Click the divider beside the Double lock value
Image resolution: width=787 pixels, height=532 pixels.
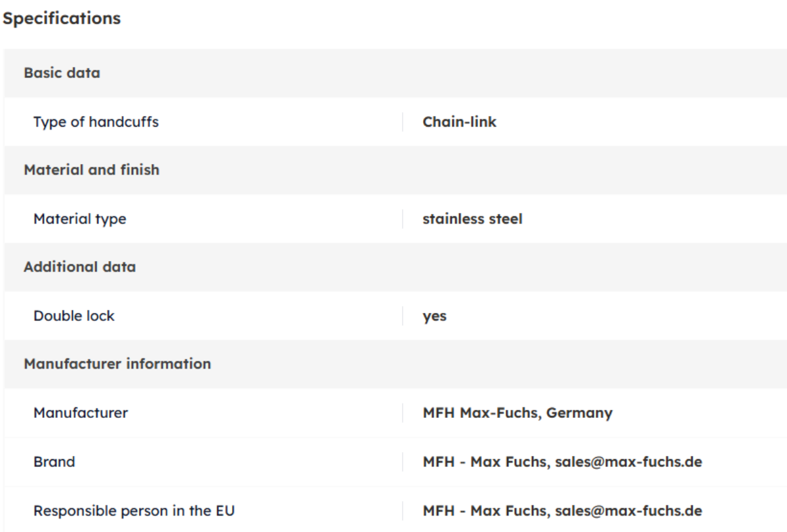pyautogui.click(x=402, y=316)
